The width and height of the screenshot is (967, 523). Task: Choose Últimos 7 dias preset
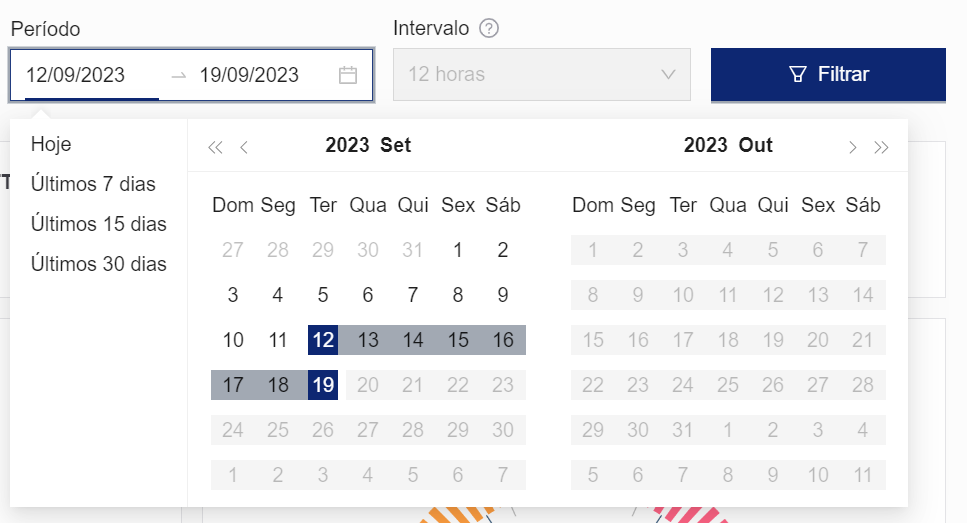point(93,184)
